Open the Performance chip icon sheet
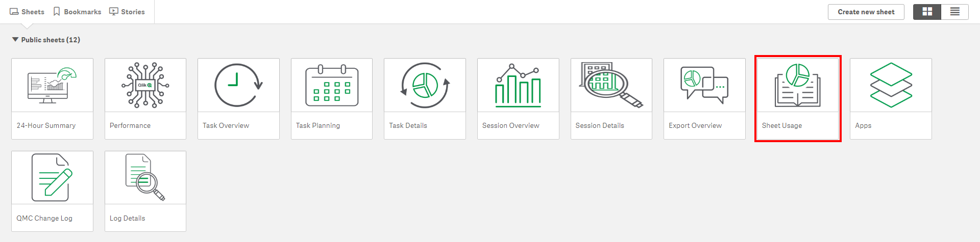980x242 pixels. (145, 86)
